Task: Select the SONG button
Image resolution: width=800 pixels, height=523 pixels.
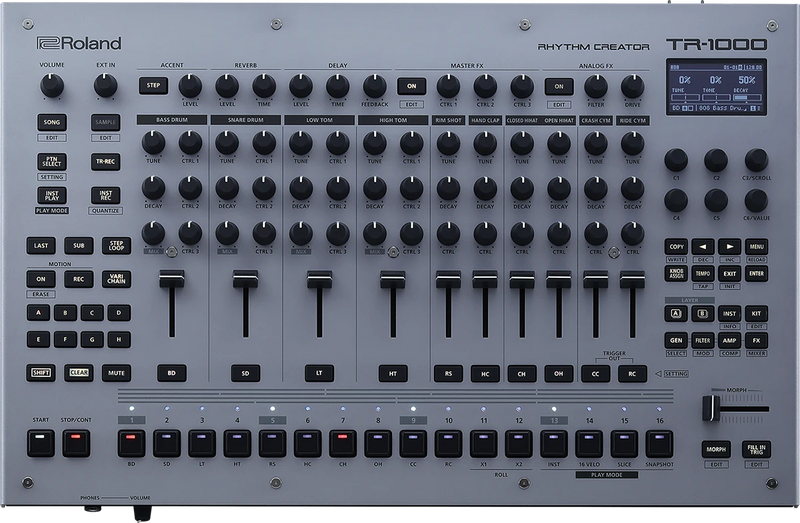Action: [52, 122]
